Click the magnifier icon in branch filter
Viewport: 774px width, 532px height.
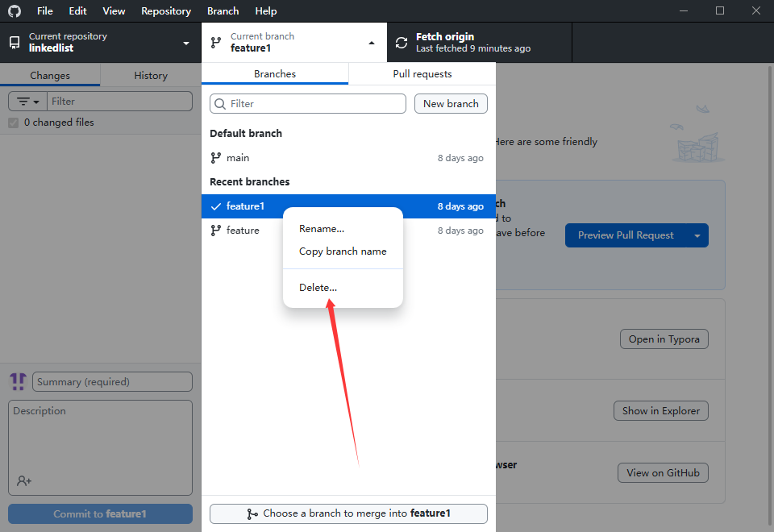(x=219, y=104)
